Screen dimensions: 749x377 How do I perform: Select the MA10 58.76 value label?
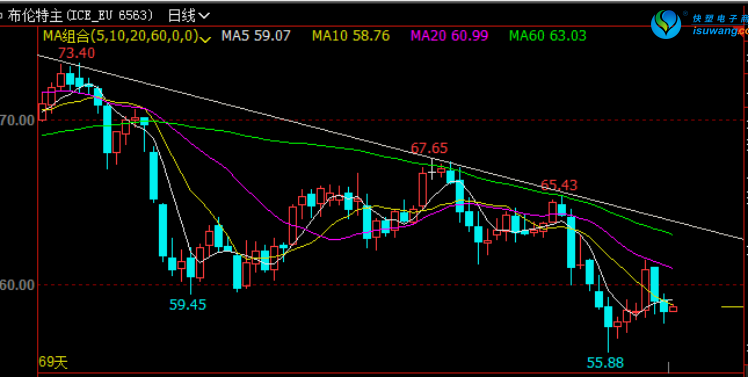[x=351, y=36]
